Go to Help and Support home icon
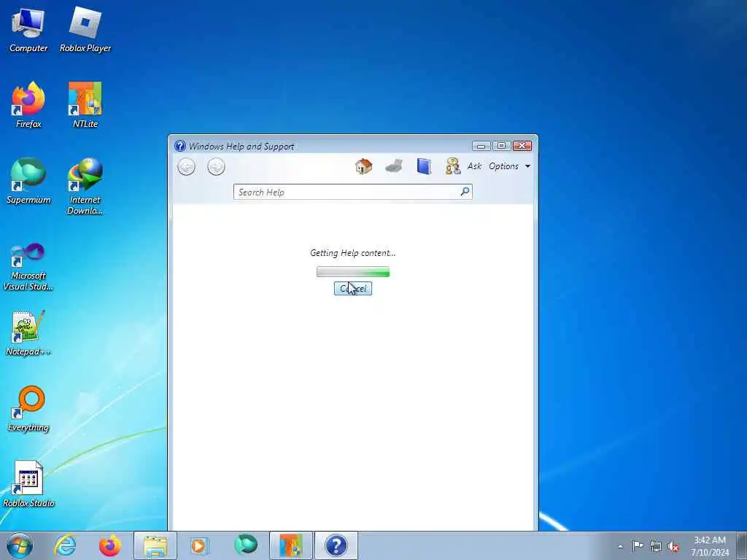 tap(363, 166)
